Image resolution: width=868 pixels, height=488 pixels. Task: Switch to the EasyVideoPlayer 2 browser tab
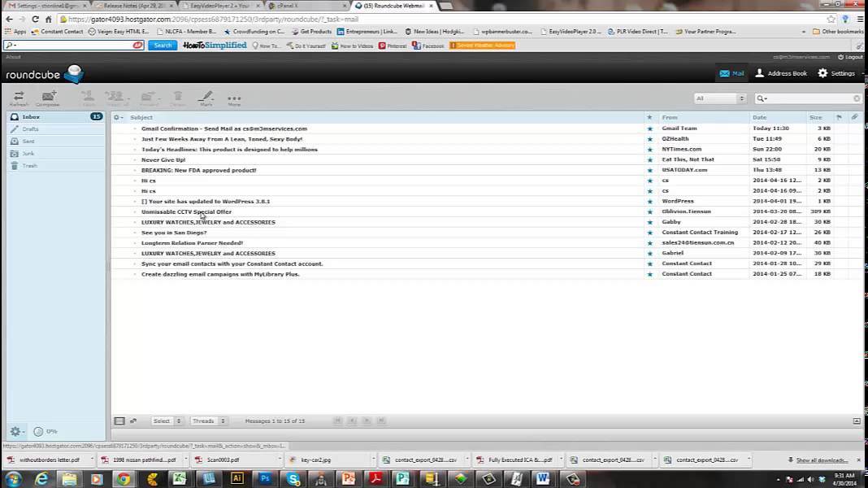pos(219,6)
